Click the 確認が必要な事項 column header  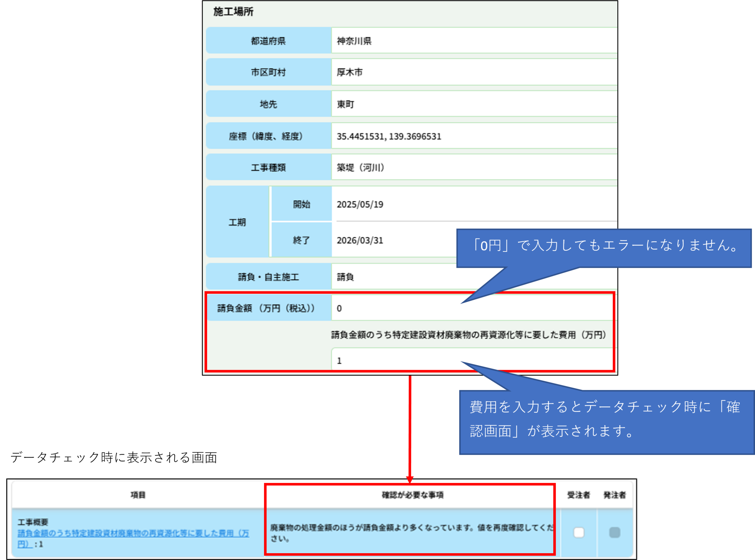[x=412, y=495]
